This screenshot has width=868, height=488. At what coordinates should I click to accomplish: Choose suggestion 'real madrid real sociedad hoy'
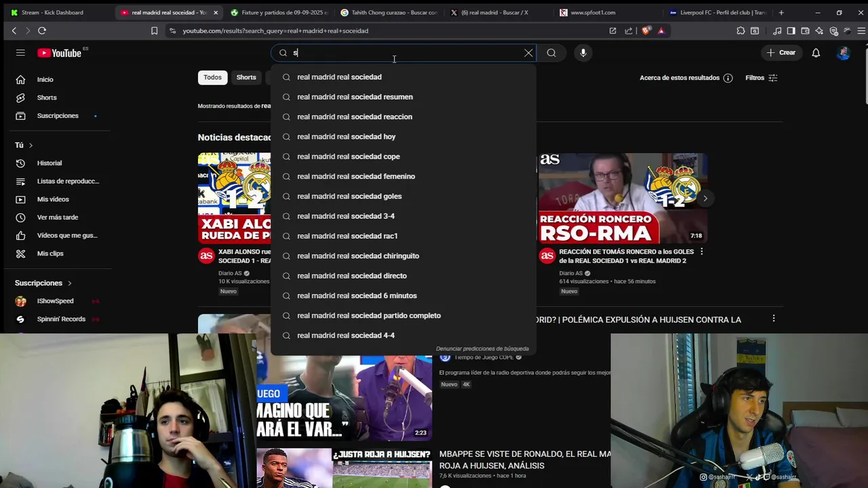coord(403,136)
